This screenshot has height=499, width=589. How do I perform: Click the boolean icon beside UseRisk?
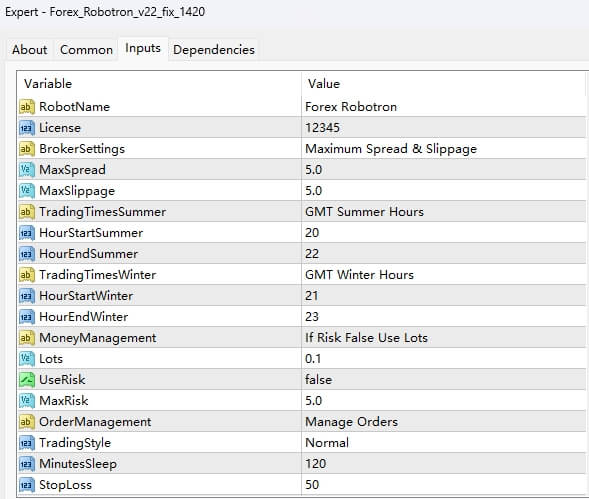coord(27,380)
